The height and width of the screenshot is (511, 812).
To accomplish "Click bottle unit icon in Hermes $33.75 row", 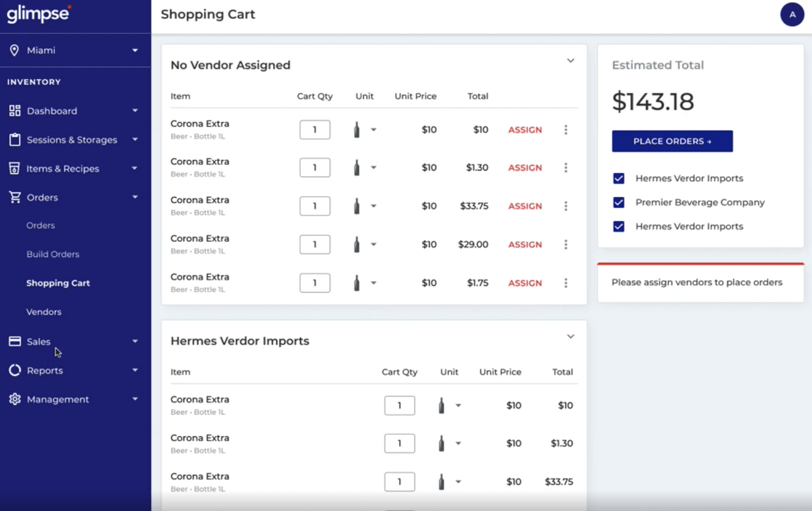I will (442, 482).
